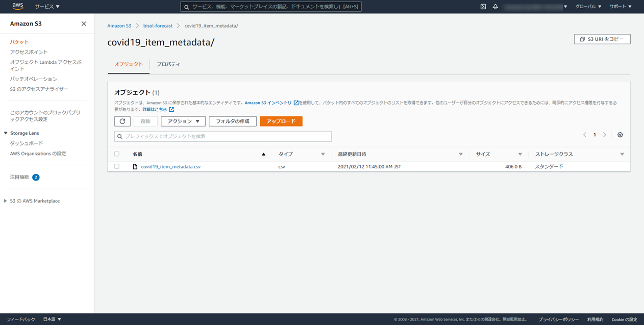Viewport: 644px width, 325px height.
Task: Select all objects header checkbox
Action: (x=117, y=154)
